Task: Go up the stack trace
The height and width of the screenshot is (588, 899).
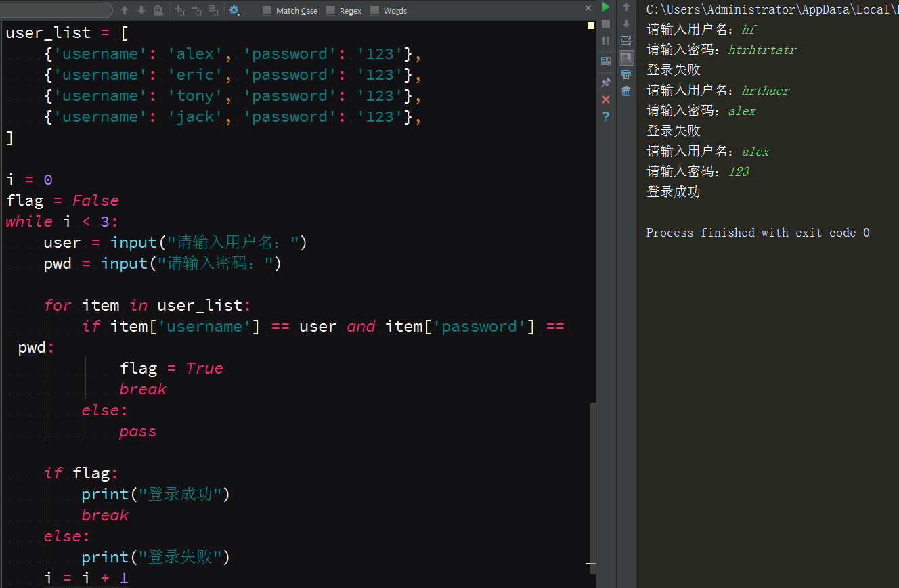Action: 626,7
